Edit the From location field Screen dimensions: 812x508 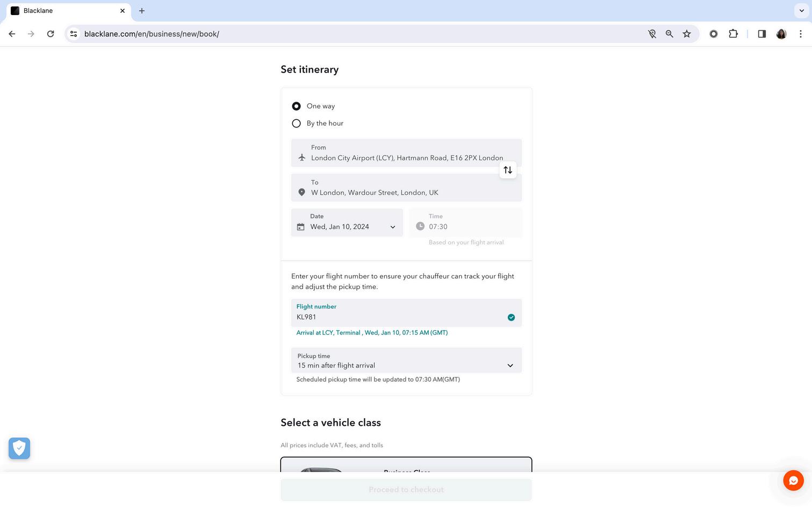(406, 153)
